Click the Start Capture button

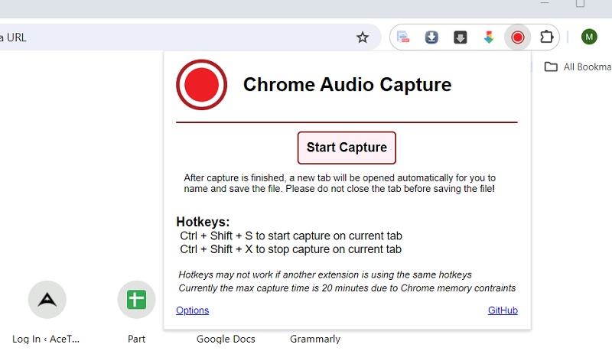(x=347, y=148)
